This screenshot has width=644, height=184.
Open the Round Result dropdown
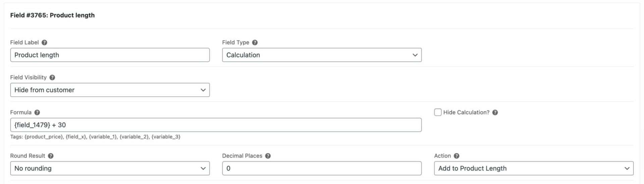(110, 168)
